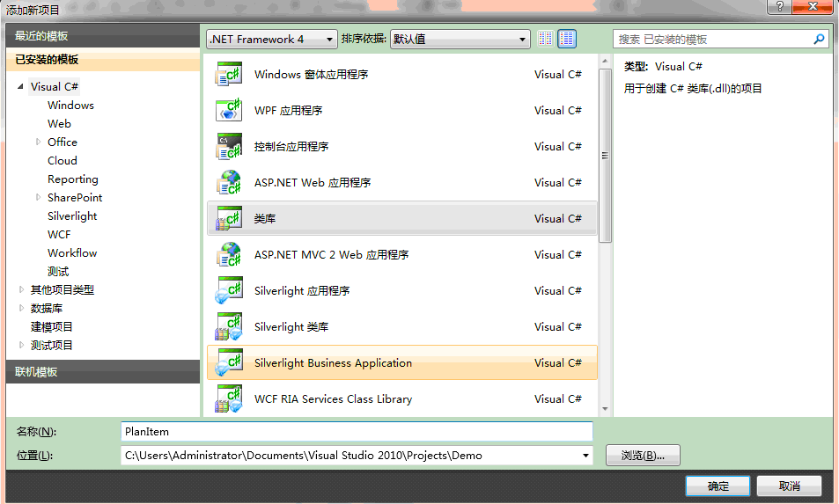839x504 pixels.
Task: Select the Reporting category
Action: coord(73,179)
